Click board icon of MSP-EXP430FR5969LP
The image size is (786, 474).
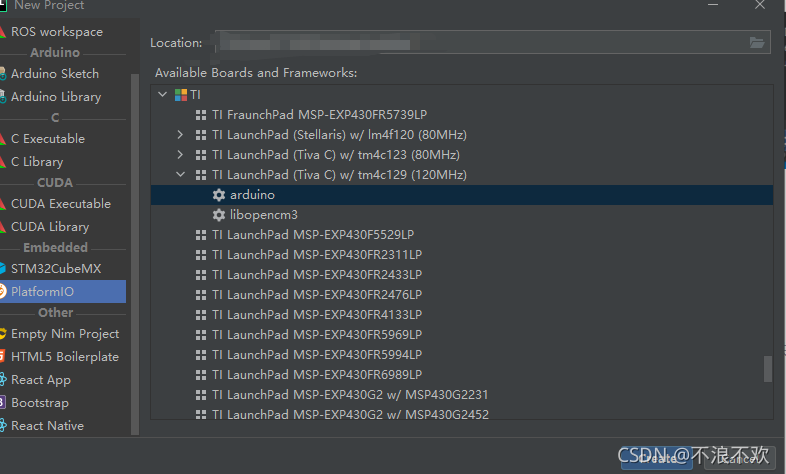click(x=201, y=335)
